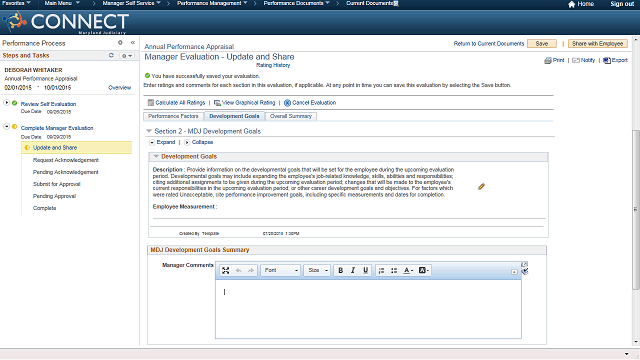640x360 pixels.
Task: Collapse the Performance Process side panel
Action: [x=133, y=42]
